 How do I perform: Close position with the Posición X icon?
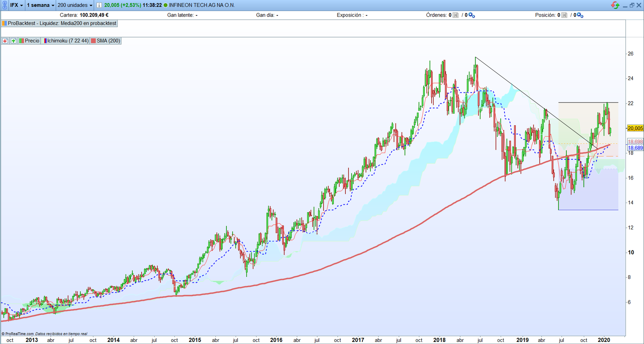564,15
